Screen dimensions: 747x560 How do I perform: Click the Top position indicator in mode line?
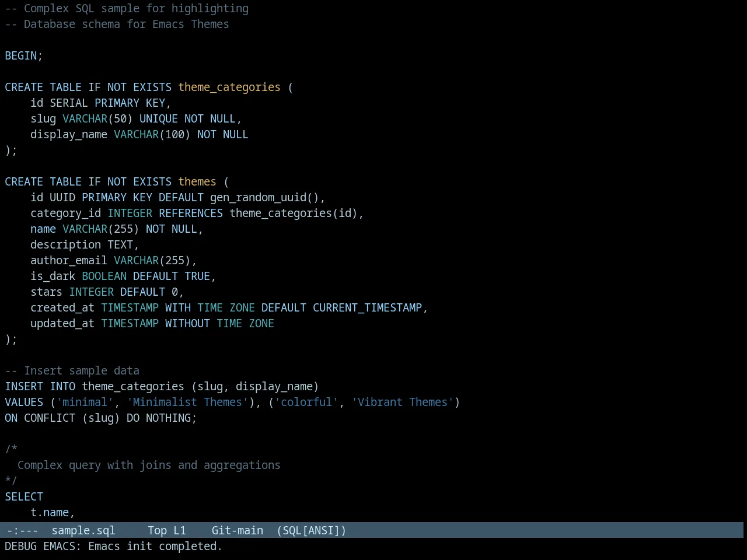tap(157, 530)
